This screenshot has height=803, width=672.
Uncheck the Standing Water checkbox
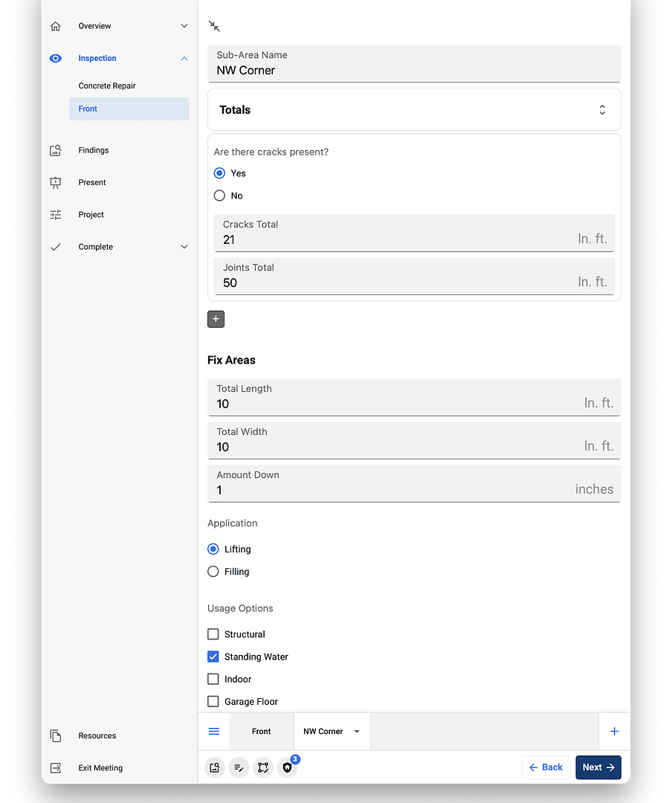tap(213, 657)
